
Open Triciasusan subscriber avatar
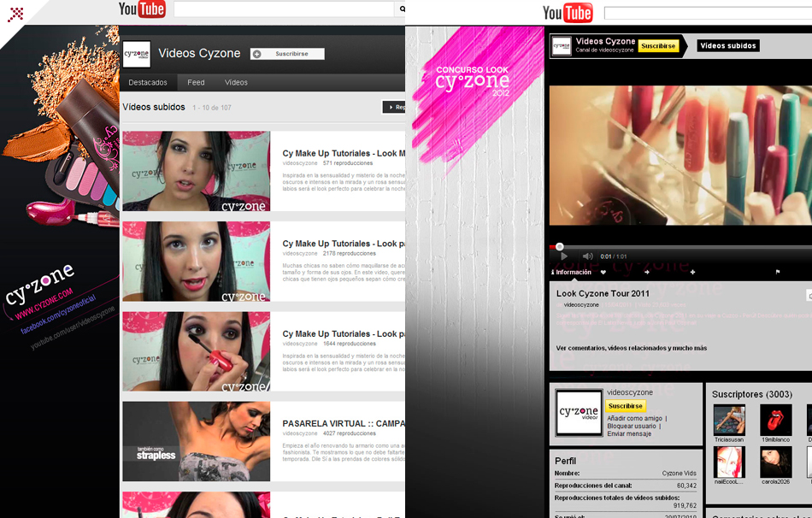(x=729, y=420)
